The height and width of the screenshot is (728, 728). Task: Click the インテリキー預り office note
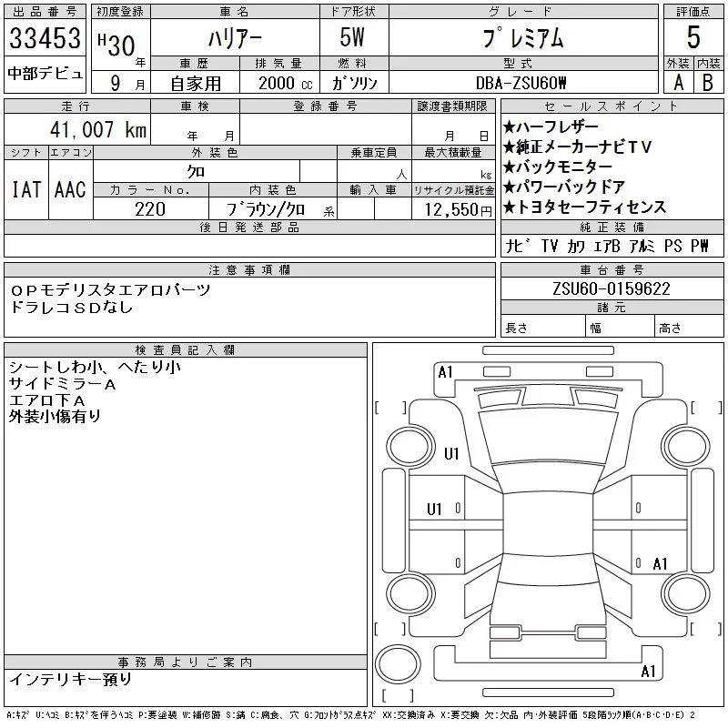pos(71,679)
